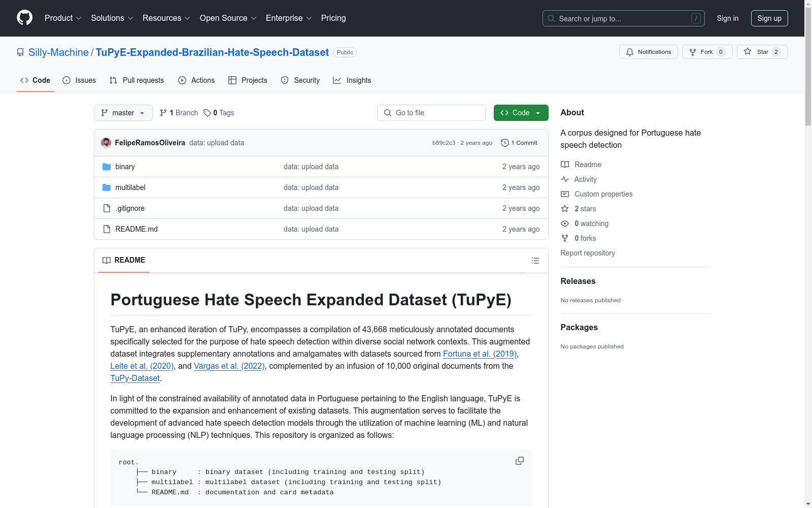The height and width of the screenshot is (508, 812).
Task: Open the Leite et al. (2020) link
Action: (142, 366)
